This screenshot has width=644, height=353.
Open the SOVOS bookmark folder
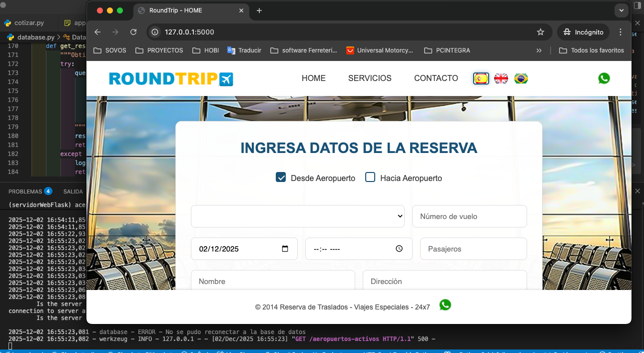click(x=110, y=50)
